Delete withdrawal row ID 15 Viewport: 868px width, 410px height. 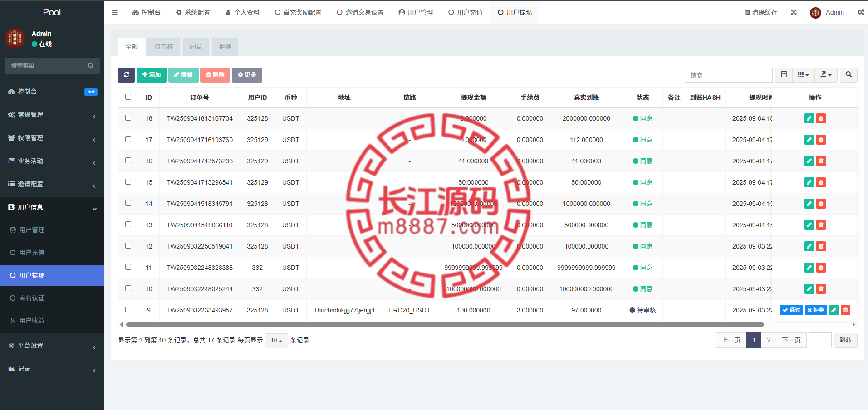(821, 182)
